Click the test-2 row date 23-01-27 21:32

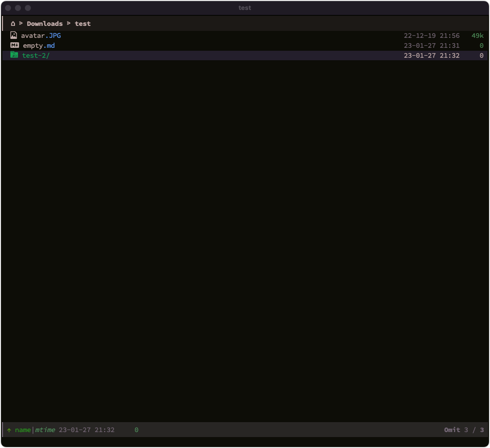pyautogui.click(x=432, y=56)
